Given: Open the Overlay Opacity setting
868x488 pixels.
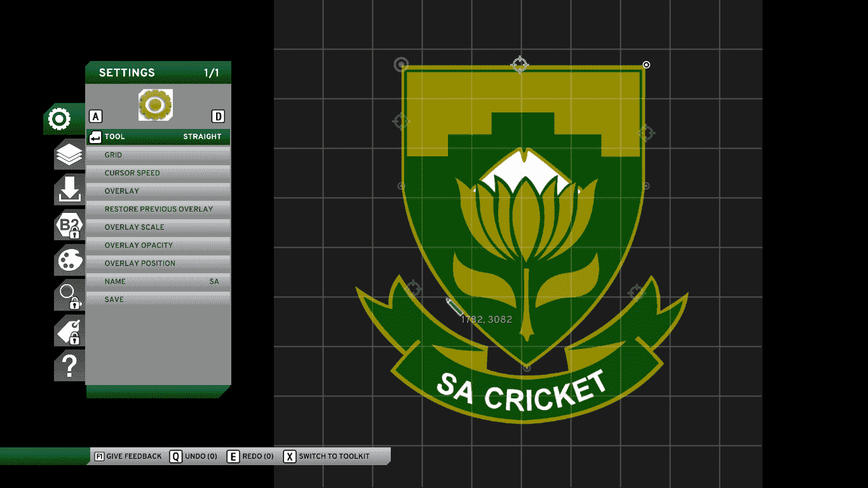Looking at the screenshot, I should coord(158,245).
